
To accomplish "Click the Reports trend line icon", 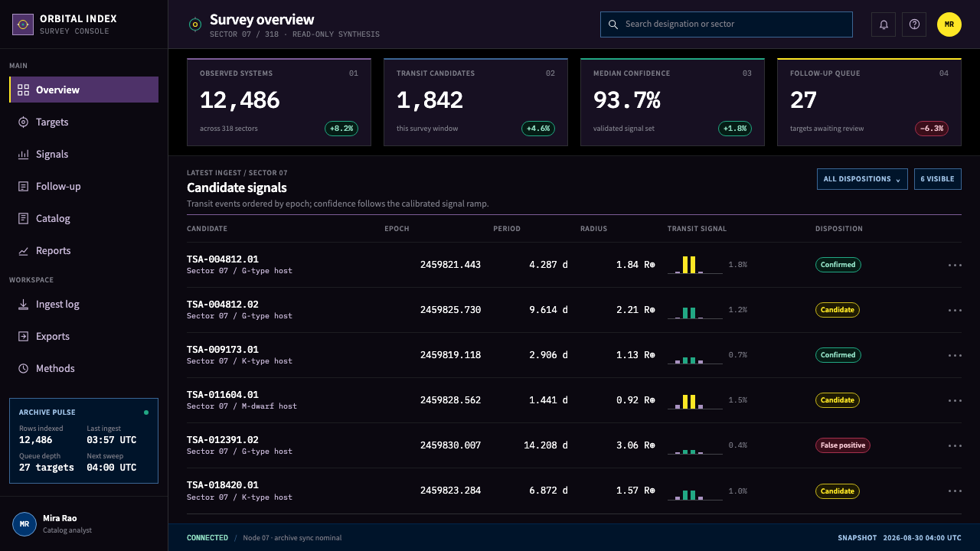I will tap(23, 251).
